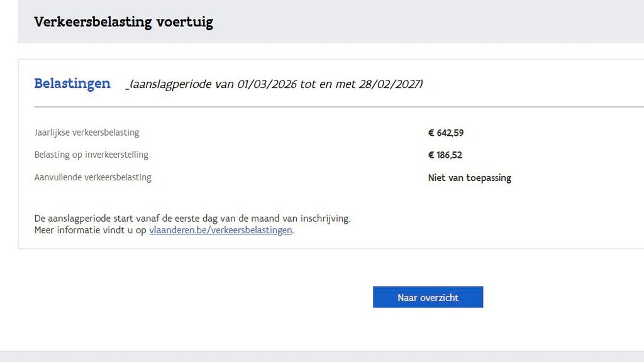The height and width of the screenshot is (362, 644).
Task: Click the Verkeersbelasting voertuig page heading
Action: coord(123,22)
